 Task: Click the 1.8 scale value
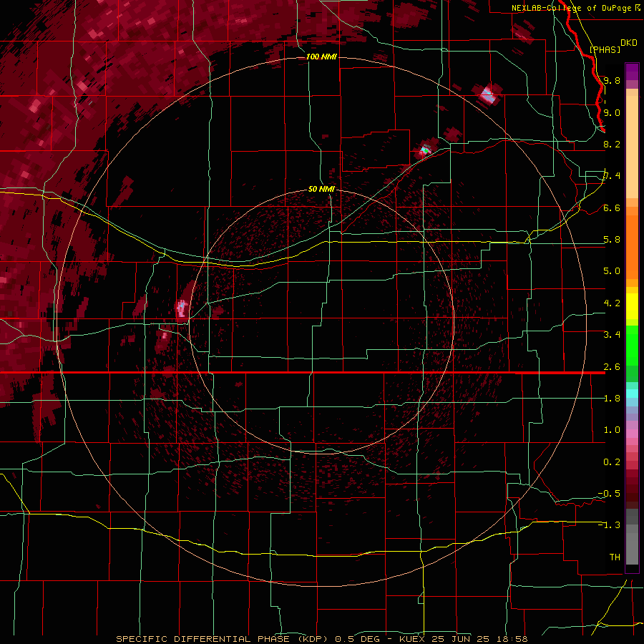[612, 399]
